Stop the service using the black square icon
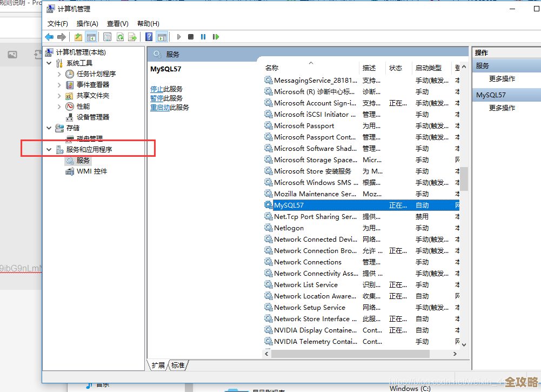Screen dimensions: 541x392 pyautogui.click(x=190, y=36)
